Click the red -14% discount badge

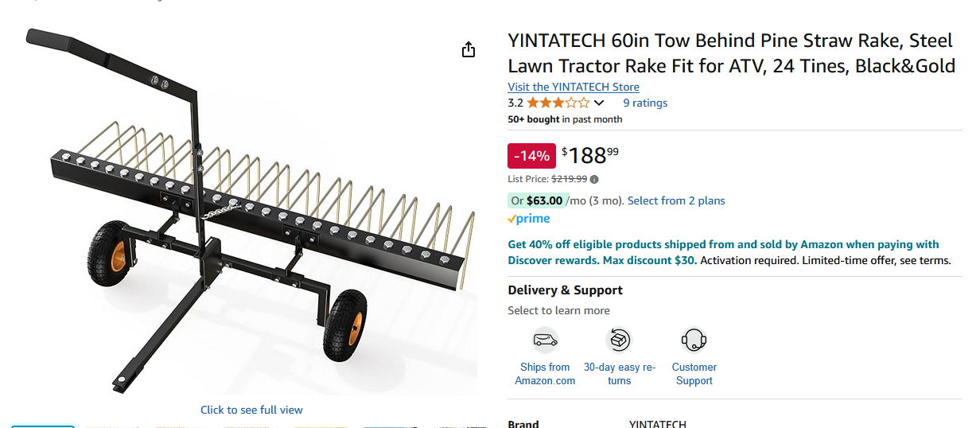pyautogui.click(x=531, y=155)
